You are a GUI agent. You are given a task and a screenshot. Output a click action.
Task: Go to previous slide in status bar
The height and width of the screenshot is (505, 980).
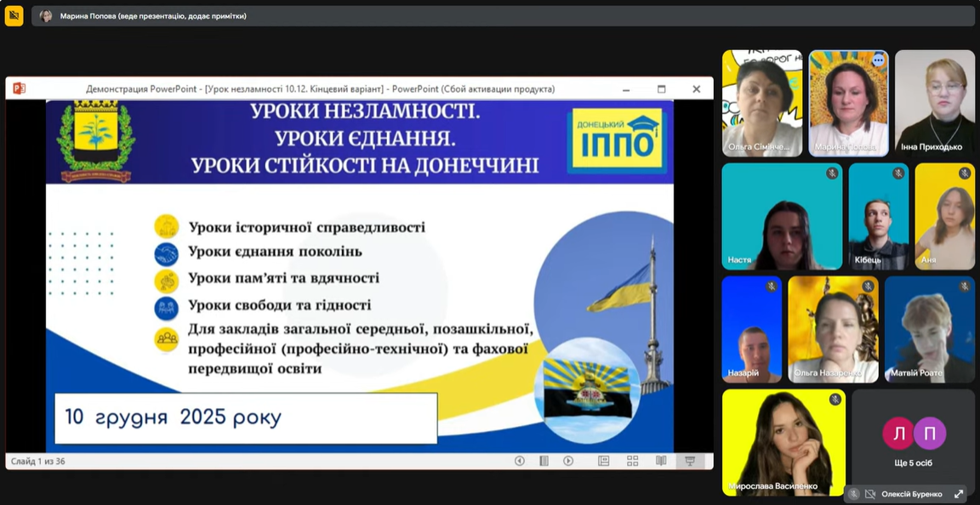pos(519,461)
